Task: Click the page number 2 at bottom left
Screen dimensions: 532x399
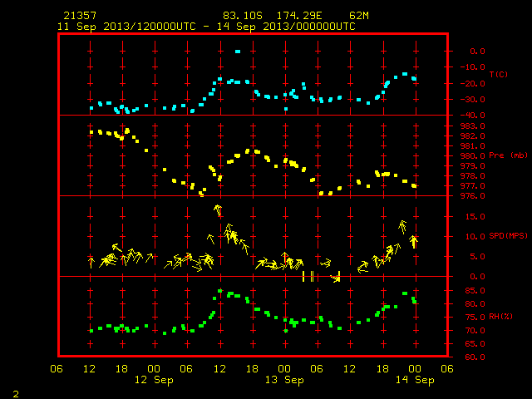Action: (16, 394)
